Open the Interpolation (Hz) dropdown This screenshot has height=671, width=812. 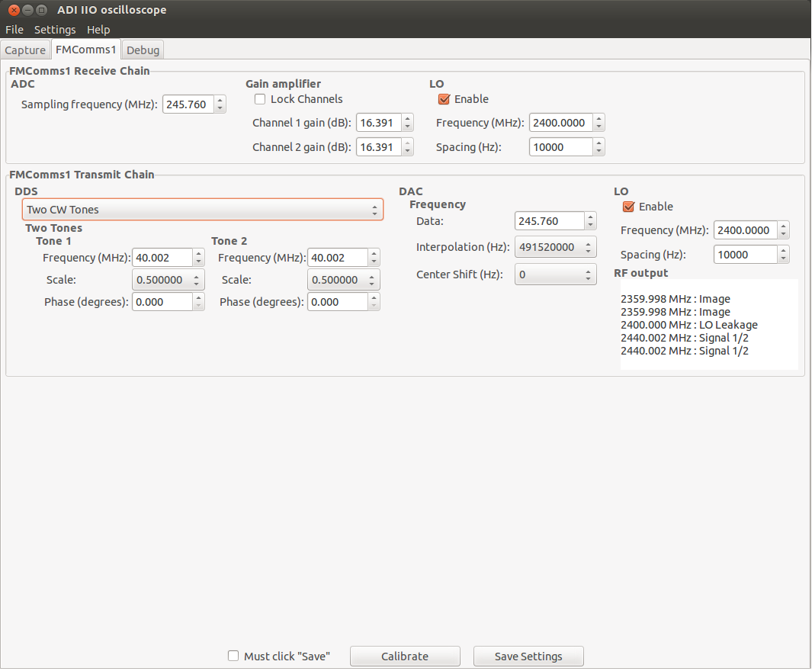(x=556, y=247)
